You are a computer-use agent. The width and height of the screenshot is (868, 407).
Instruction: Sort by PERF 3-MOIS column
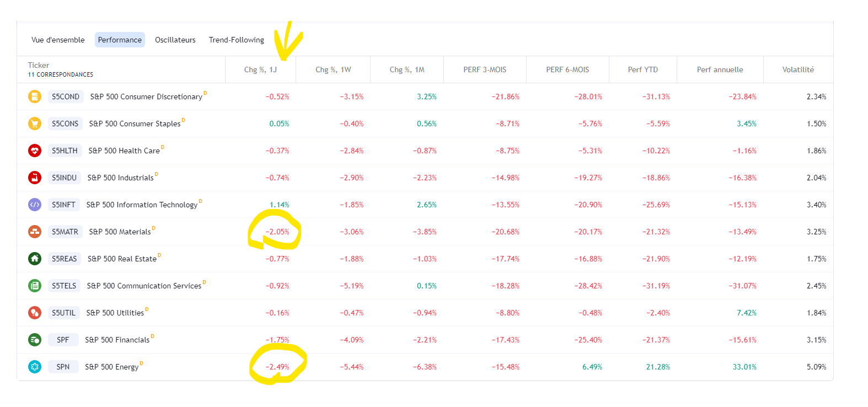point(485,69)
